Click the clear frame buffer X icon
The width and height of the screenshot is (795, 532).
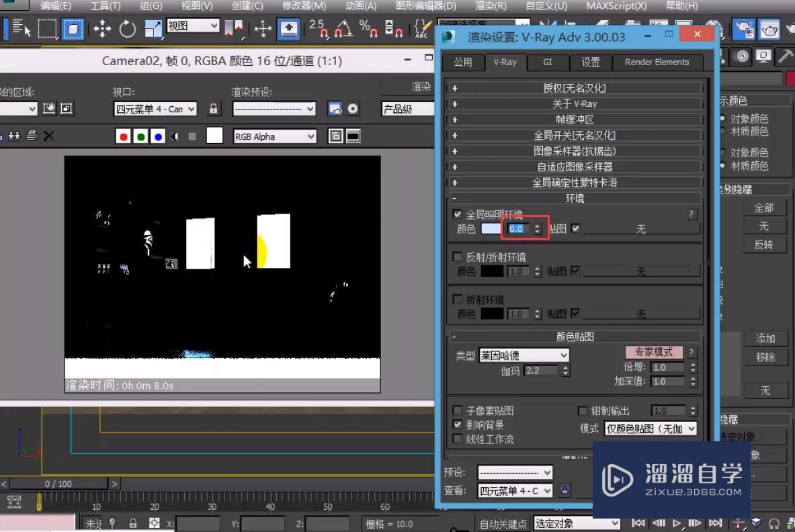click(48, 136)
